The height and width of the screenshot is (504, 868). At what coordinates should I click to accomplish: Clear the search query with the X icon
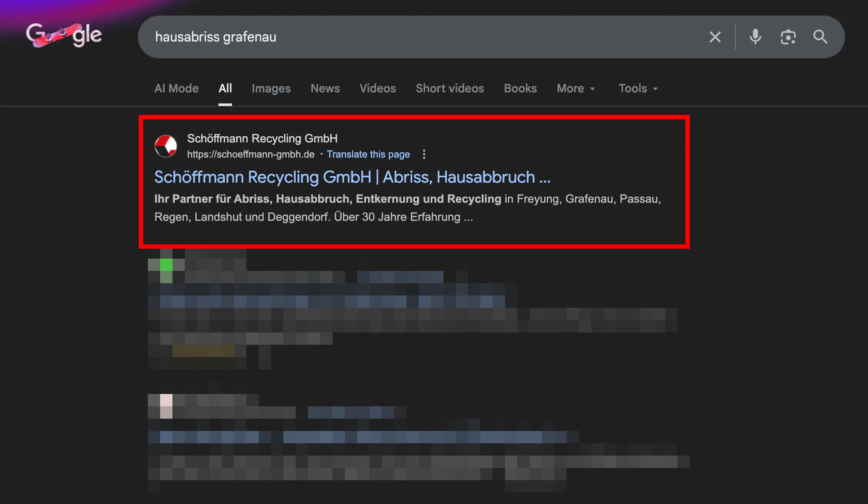[x=715, y=37]
